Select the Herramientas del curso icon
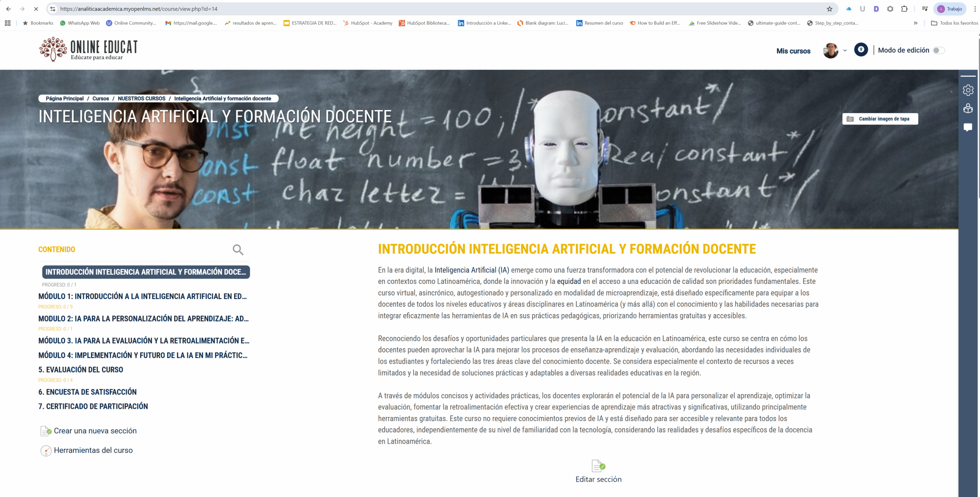Screen dimensions: 980x497 pos(46,451)
